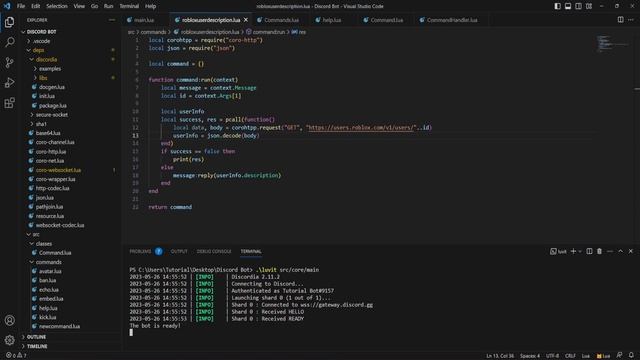Open the Search view icon

(x=9, y=42)
